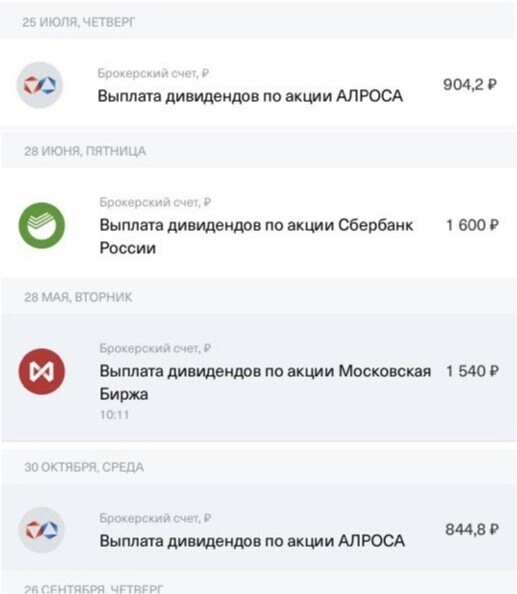
Task: Select the 1 540 ₽ amount
Action: (472, 371)
